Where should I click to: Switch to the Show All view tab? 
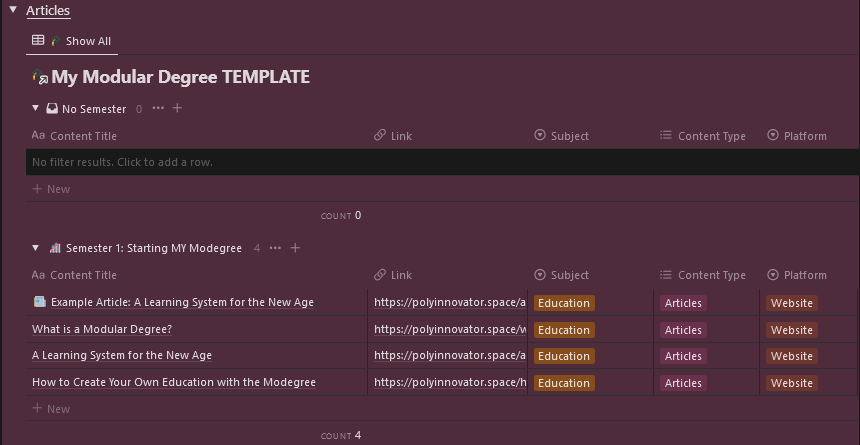pyautogui.click(x=71, y=41)
